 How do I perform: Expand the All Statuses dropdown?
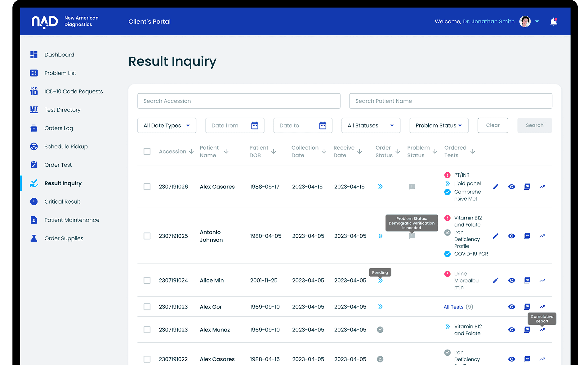[x=371, y=125]
